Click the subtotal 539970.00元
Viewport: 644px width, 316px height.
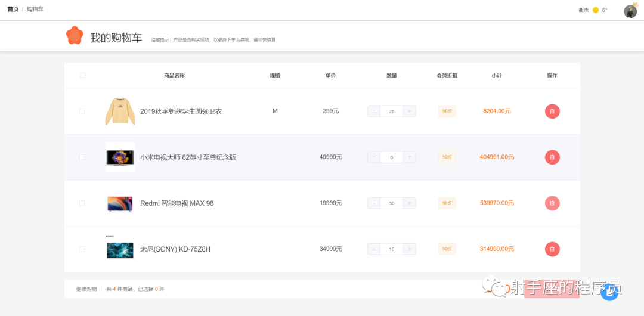497,203
